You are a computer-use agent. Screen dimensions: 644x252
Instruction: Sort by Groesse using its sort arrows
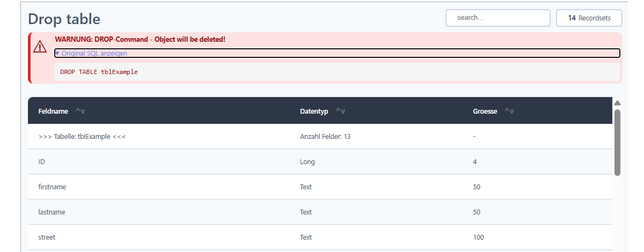(x=509, y=111)
